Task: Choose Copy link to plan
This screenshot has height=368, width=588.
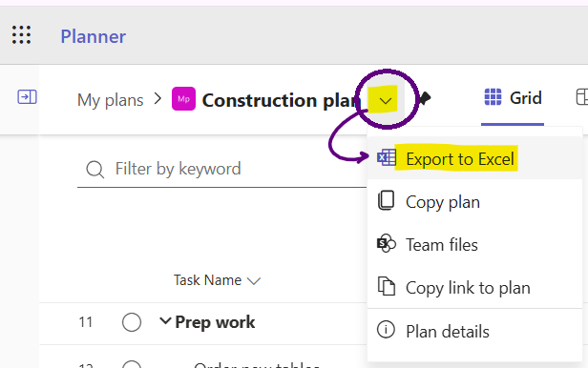Action: click(468, 288)
